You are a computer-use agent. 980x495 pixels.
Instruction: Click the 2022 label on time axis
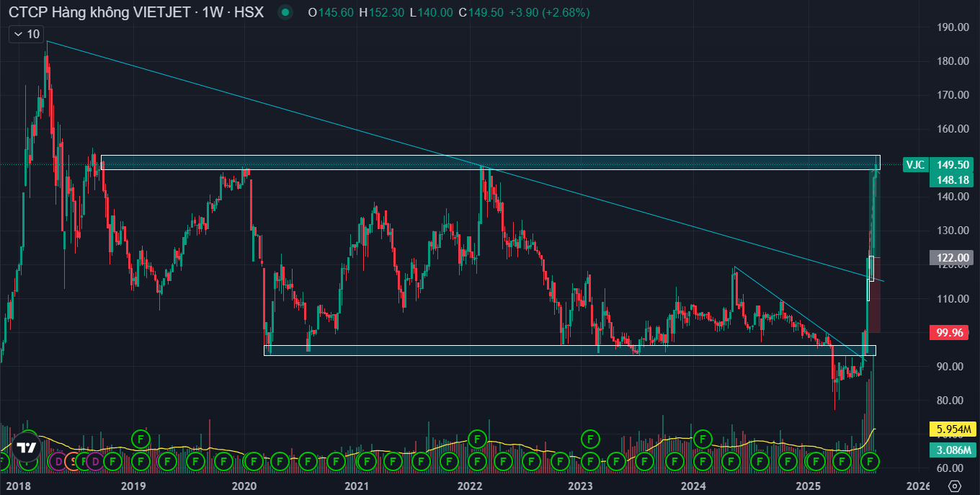[470, 486]
